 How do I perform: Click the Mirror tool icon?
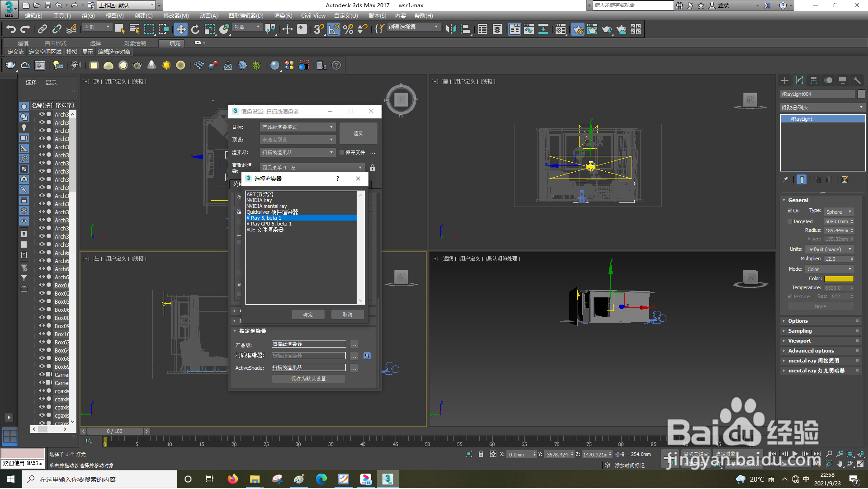451,30
